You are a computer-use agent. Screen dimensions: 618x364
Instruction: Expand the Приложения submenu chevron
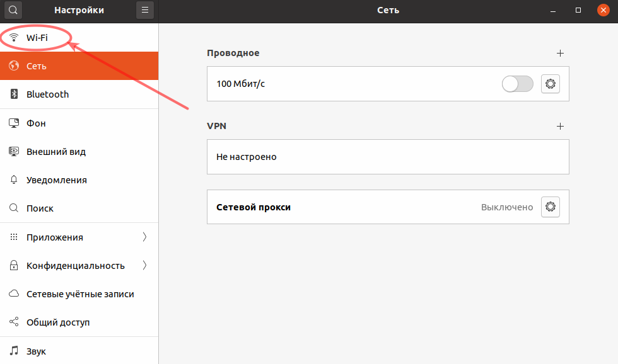144,237
